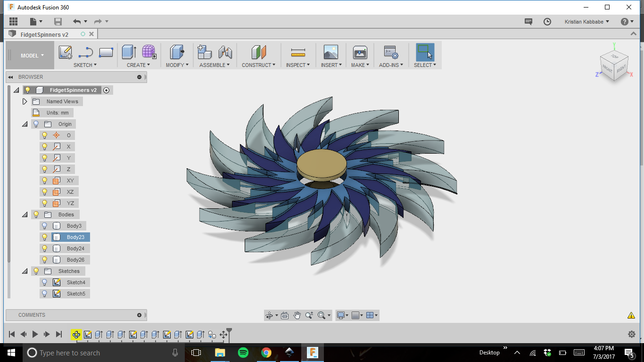Open the comments notification icon in top bar
The image size is (644, 362).
tap(528, 22)
